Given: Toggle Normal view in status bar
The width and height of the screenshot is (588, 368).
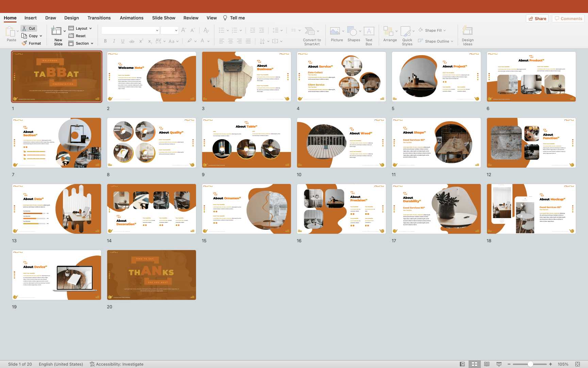Looking at the screenshot, I should point(462,364).
